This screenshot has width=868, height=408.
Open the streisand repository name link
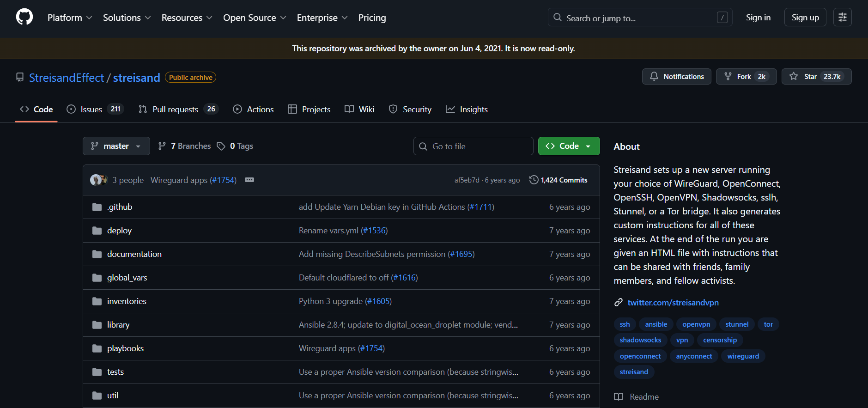137,78
